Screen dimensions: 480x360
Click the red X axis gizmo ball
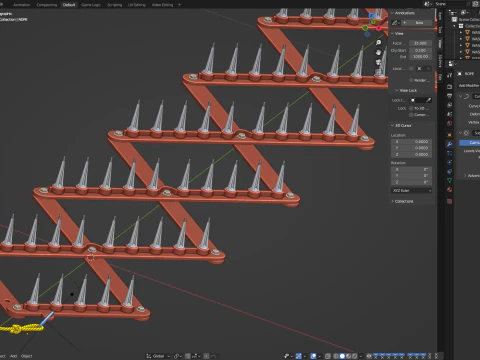379,28
